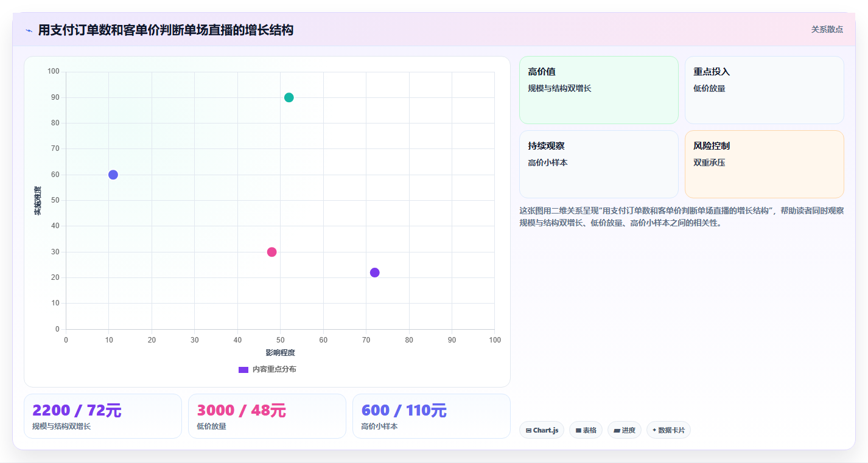The width and height of the screenshot is (868, 463).
Task: Click the teal scatter point near 90
Action: pyautogui.click(x=289, y=97)
